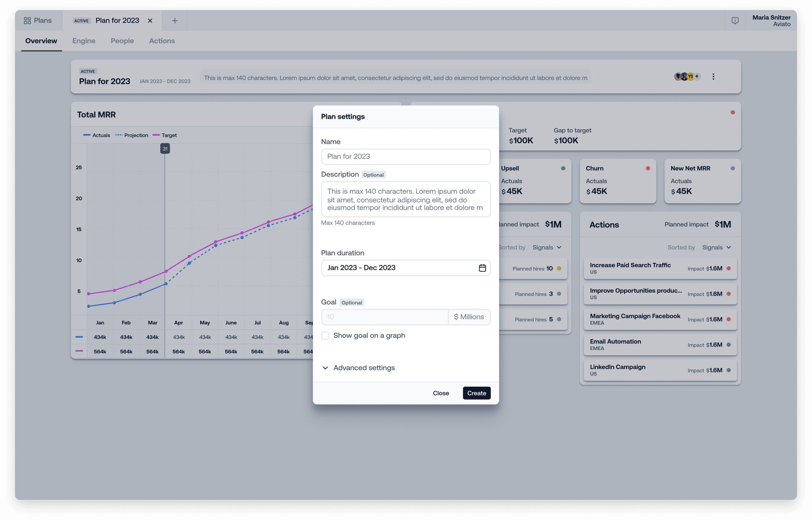Click the Close button in dialog

pyautogui.click(x=441, y=393)
